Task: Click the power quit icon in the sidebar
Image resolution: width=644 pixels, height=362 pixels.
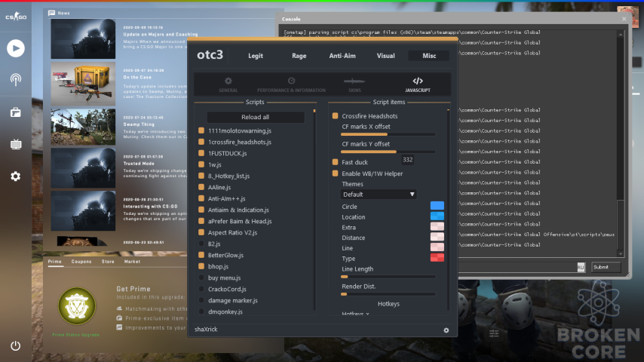Action: (16, 346)
